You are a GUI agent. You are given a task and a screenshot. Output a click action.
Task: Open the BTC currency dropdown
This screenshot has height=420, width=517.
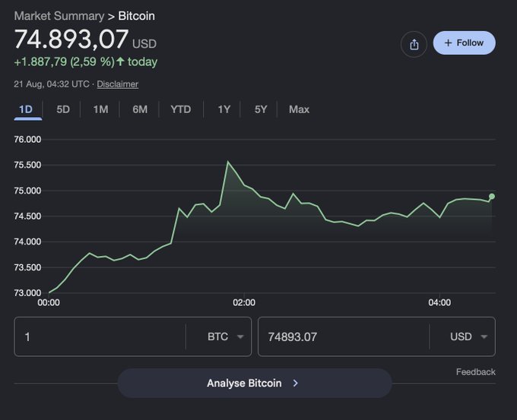coord(225,336)
